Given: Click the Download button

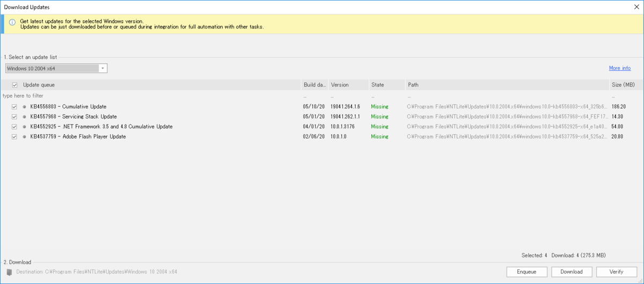Looking at the screenshot, I should pos(572,272).
